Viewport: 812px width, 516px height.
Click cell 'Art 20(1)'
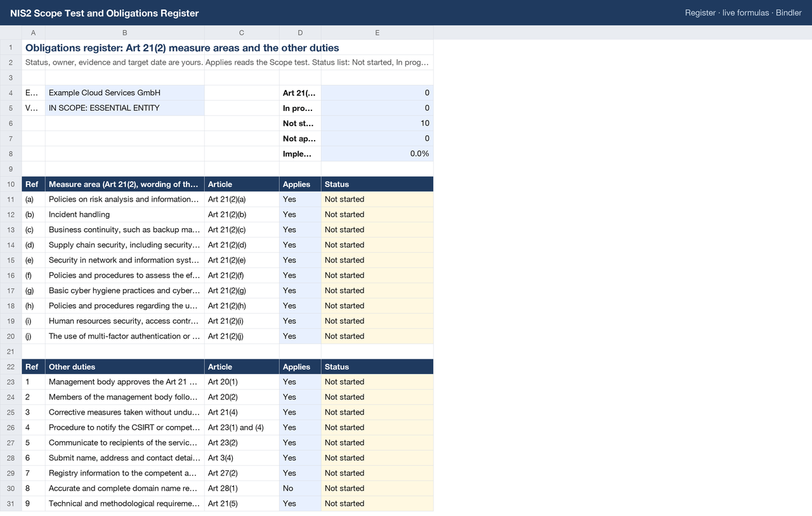click(242, 382)
